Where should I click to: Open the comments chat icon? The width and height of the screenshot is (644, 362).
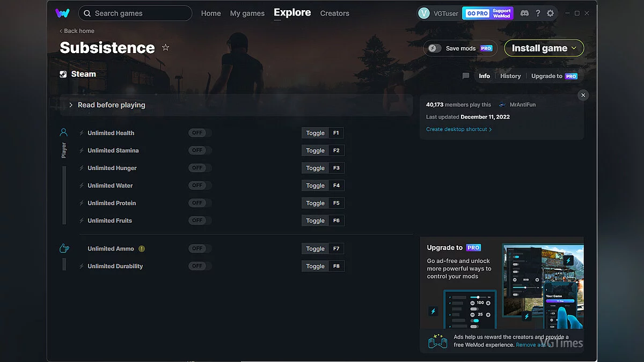point(466,76)
